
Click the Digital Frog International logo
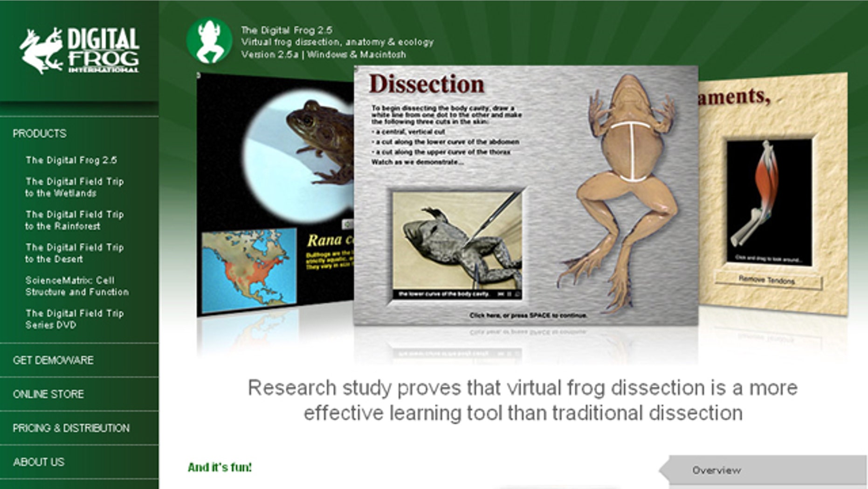(79, 50)
